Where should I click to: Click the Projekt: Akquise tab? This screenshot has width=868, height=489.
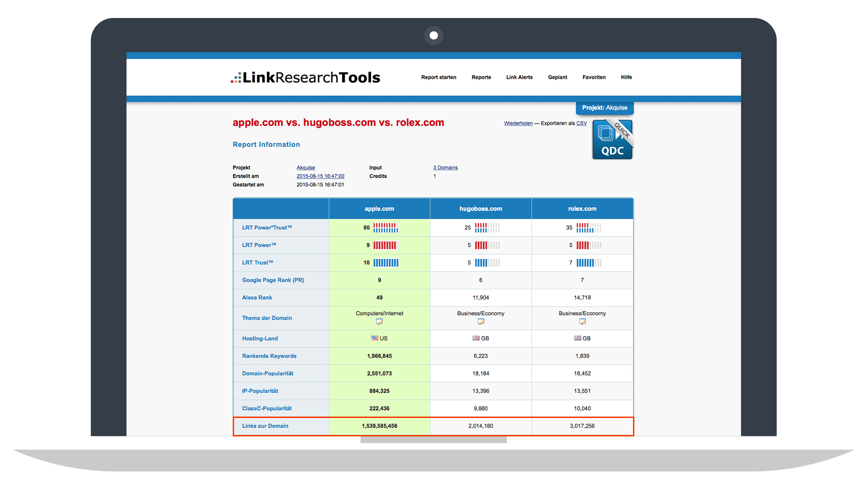604,108
